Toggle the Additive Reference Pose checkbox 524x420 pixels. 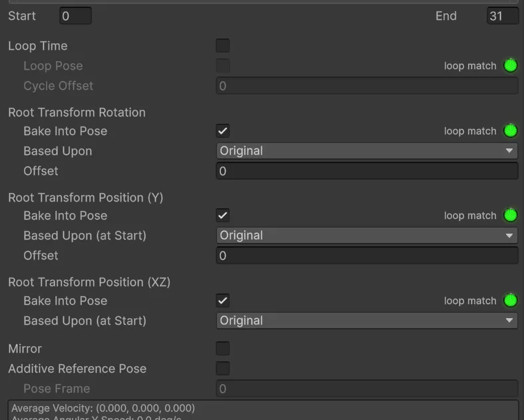pyautogui.click(x=222, y=369)
